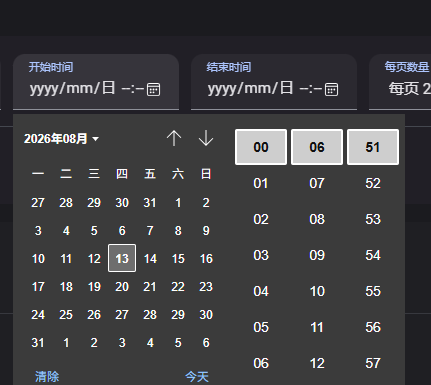Select August 2 in the first calendar row
Screen dimensions: 431x385
click(x=206, y=202)
